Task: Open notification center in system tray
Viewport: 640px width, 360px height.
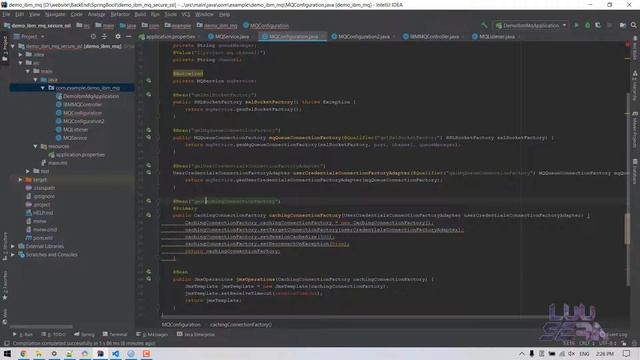Action: pos(627,353)
